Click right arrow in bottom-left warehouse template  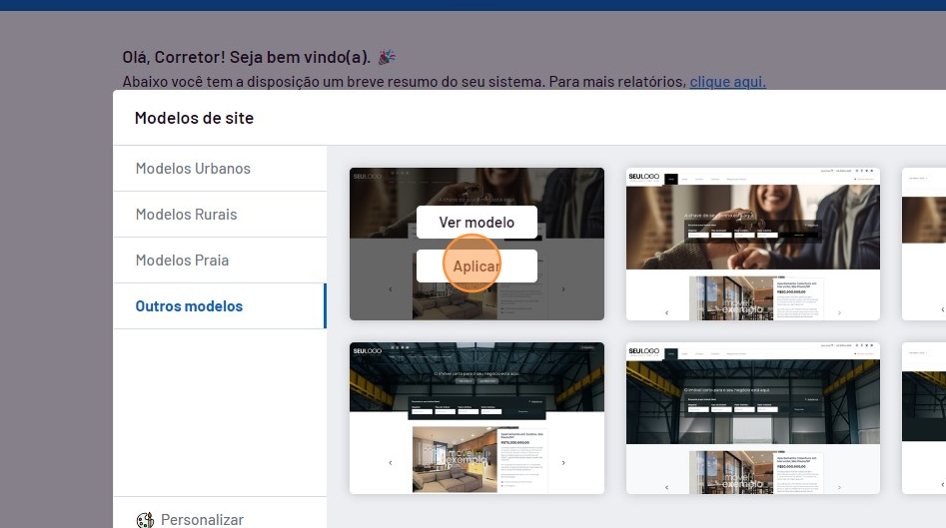(563, 463)
